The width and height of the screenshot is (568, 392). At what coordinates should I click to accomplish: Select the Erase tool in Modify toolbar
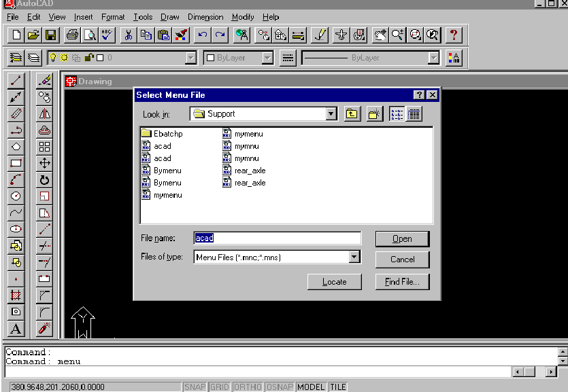click(x=45, y=80)
